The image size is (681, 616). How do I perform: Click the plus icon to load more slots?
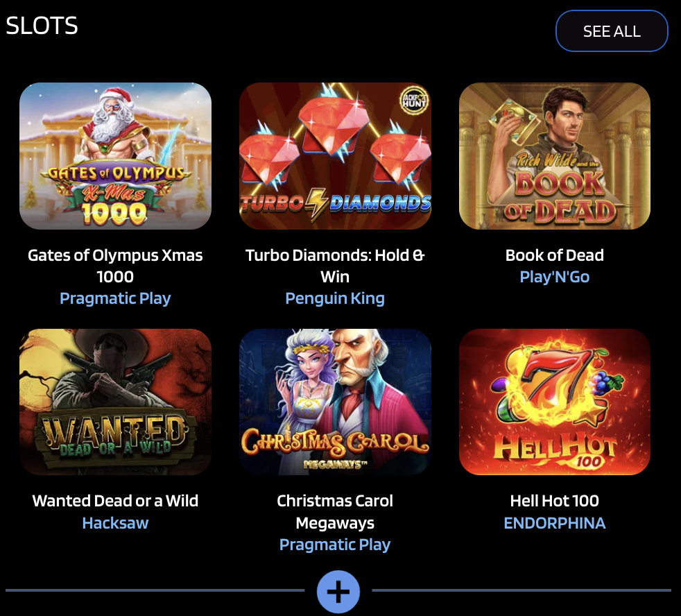[x=338, y=591]
